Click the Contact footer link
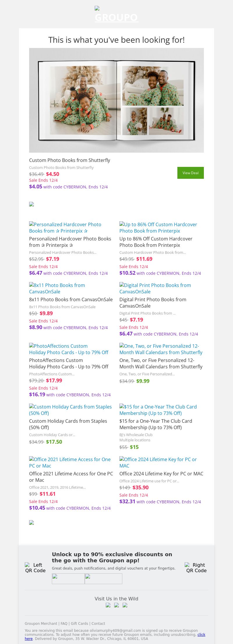The image size is (233, 644). [98, 623]
